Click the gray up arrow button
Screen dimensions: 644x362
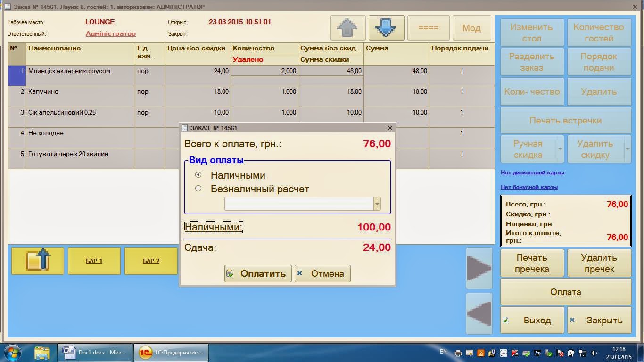pyautogui.click(x=348, y=28)
